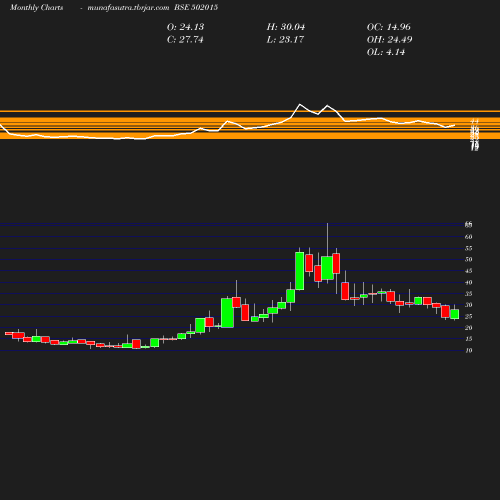Click the 10 price axis label
This screenshot has height=500, width=500.
(x=469, y=350)
